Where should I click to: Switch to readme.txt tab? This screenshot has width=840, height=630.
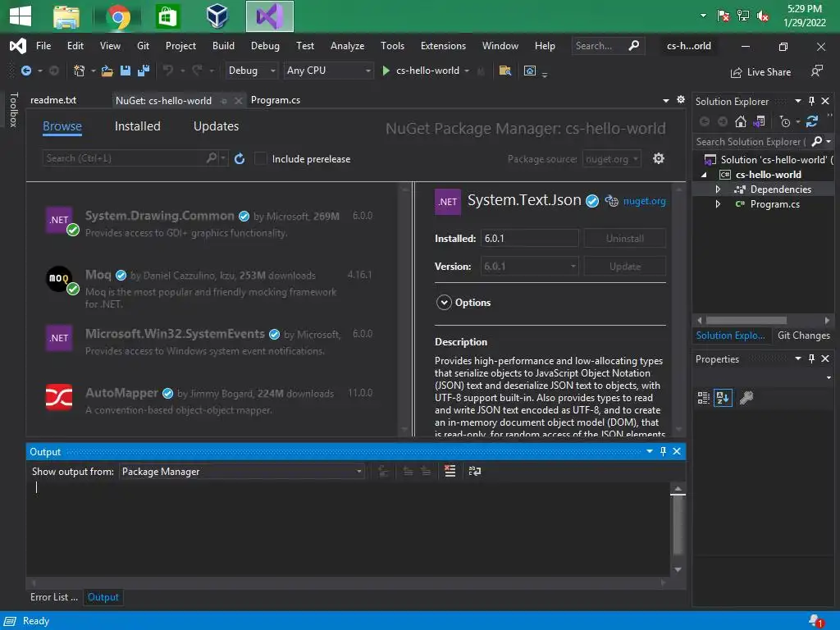(x=53, y=100)
